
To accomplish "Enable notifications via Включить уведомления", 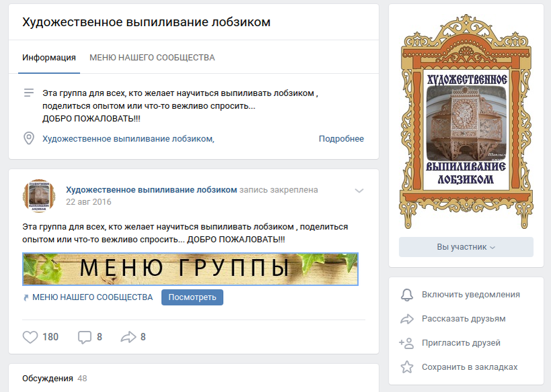I will [470, 295].
